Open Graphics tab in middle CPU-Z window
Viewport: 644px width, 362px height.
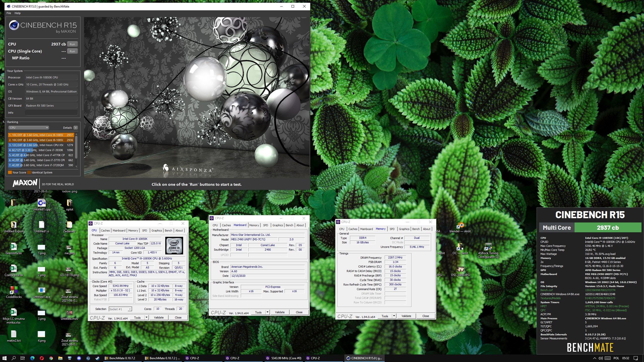tap(278, 225)
